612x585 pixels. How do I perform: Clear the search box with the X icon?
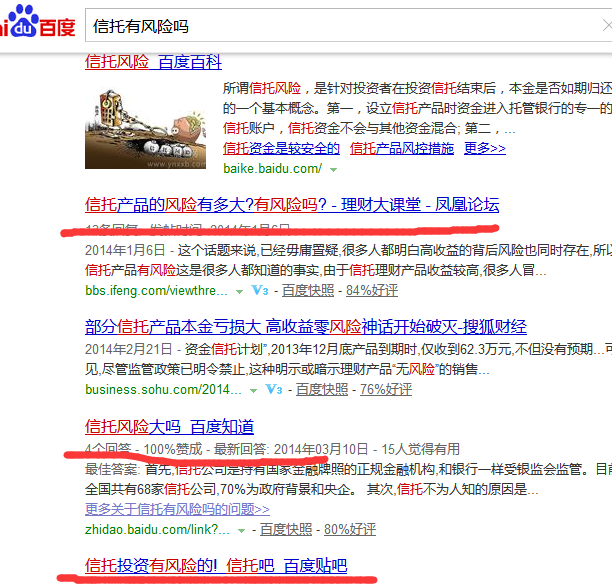pyautogui.click(x=607, y=26)
